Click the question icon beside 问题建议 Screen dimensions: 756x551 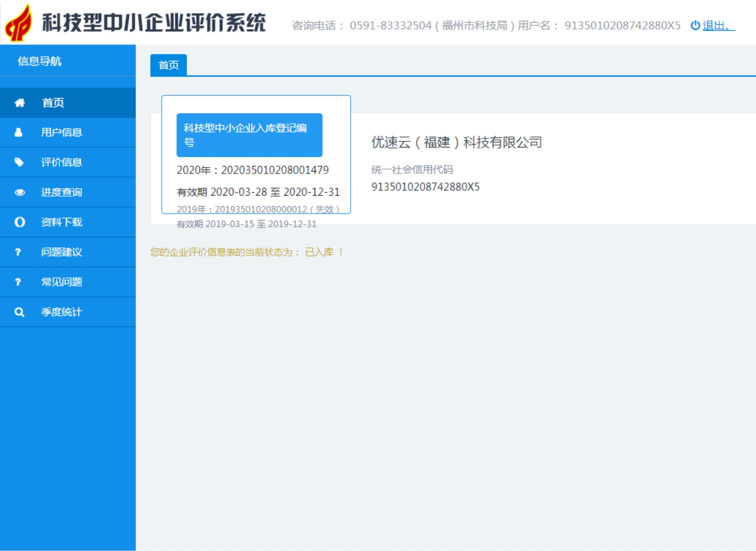click(x=18, y=252)
